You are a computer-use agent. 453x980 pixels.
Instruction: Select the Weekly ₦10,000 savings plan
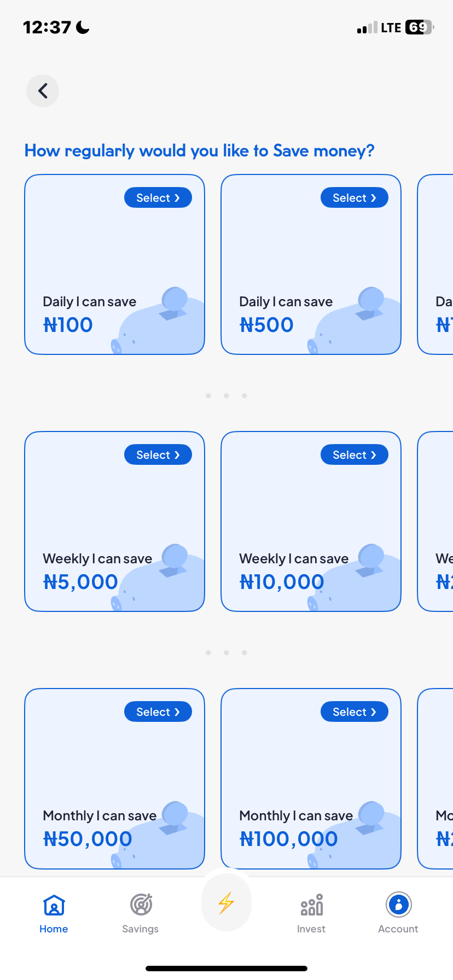(x=355, y=455)
